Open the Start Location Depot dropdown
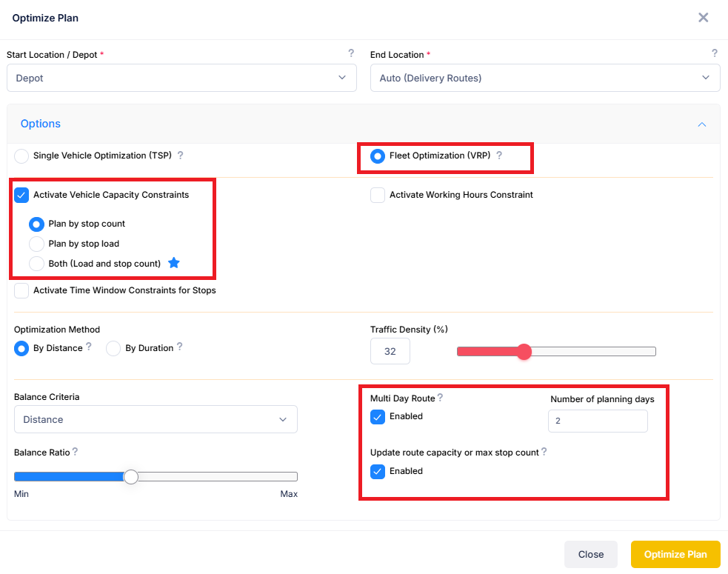 click(181, 78)
